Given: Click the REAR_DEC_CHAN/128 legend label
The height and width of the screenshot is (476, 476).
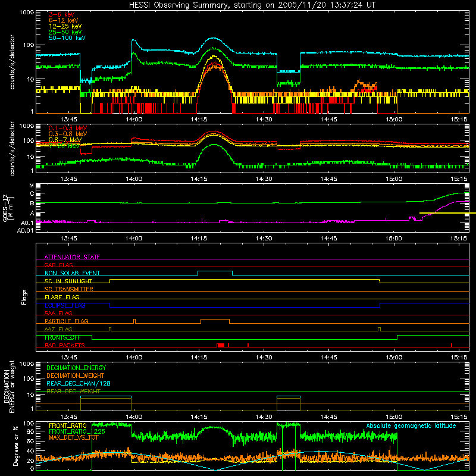Looking at the screenshot, I should (x=79, y=383).
